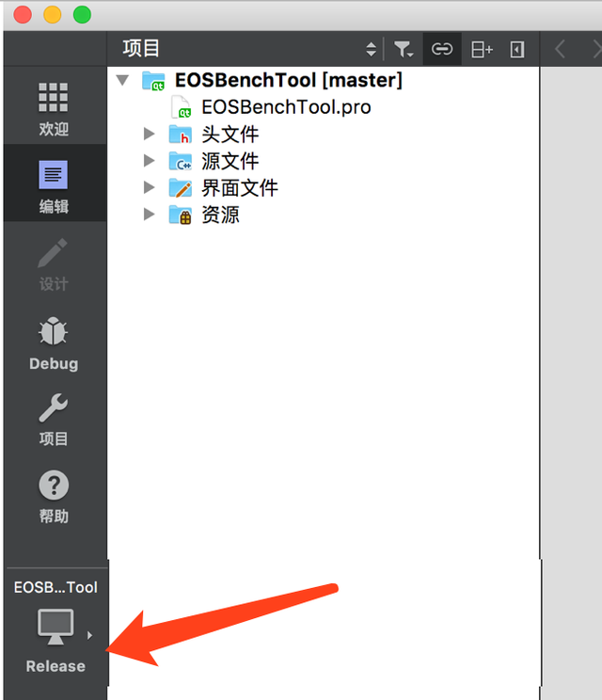Select the 界面文件 tree item
602x700 pixels.
240,188
